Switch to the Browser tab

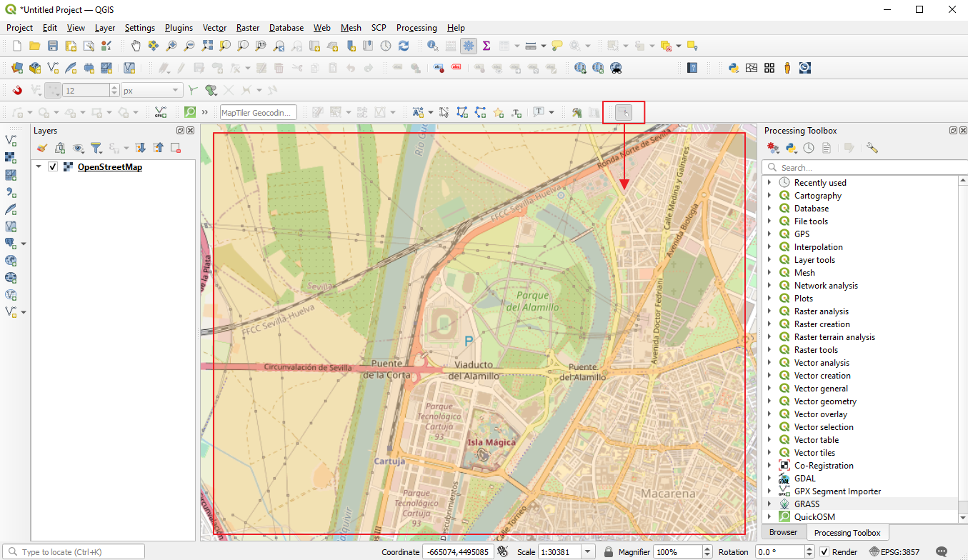coord(783,532)
